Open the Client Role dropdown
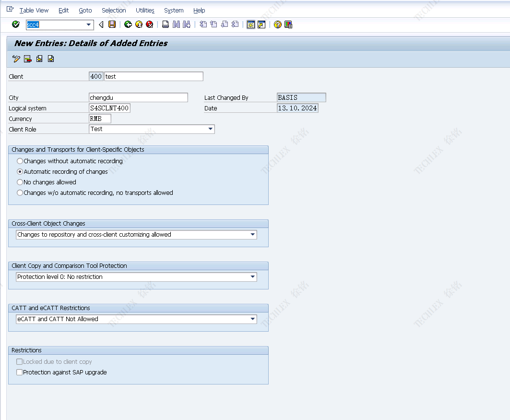The height and width of the screenshot is (420, 510). point(210,129)
